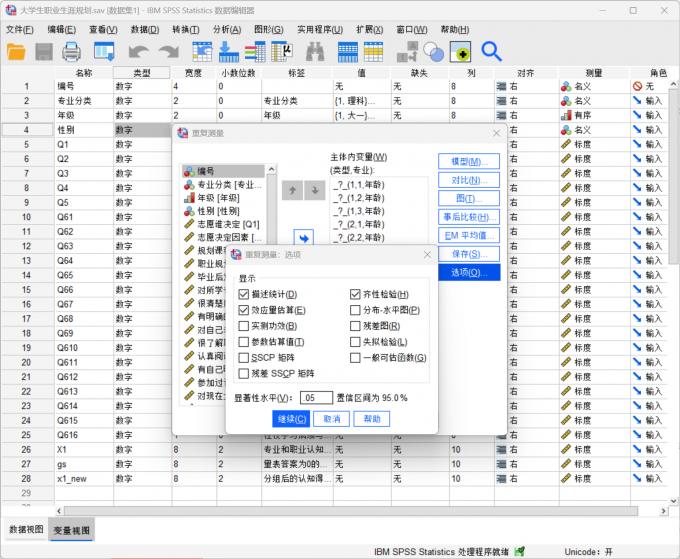Click the Save file toolbar icon
This screenshot has width=680, height=559.
click(x=45, y=51)
